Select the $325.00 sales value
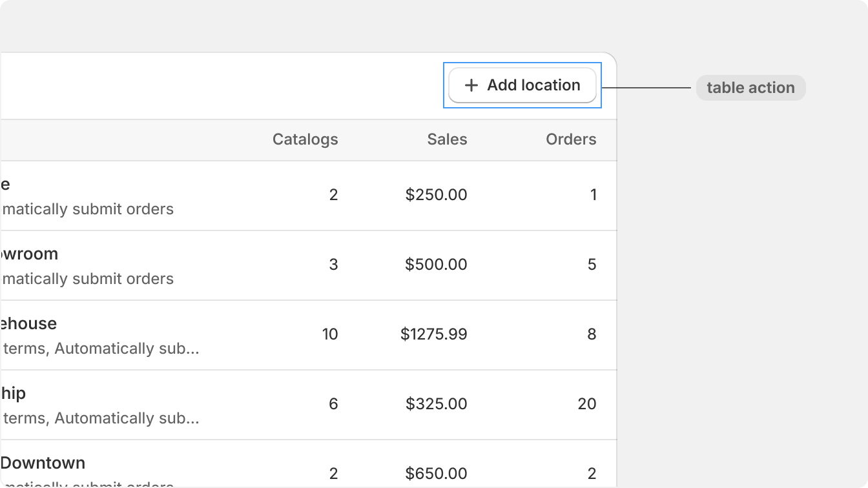This screenshot has height=488, width=868. point(436,404)
